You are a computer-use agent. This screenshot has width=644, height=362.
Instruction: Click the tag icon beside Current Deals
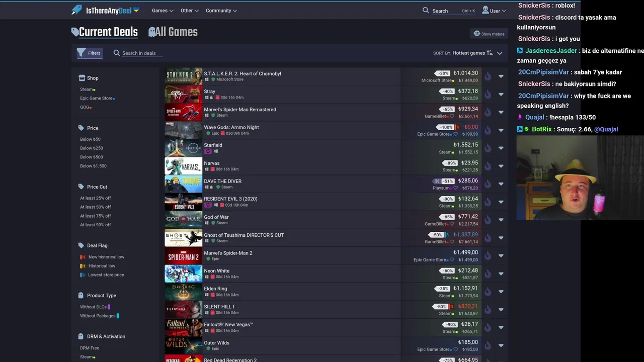coord(75,32)
